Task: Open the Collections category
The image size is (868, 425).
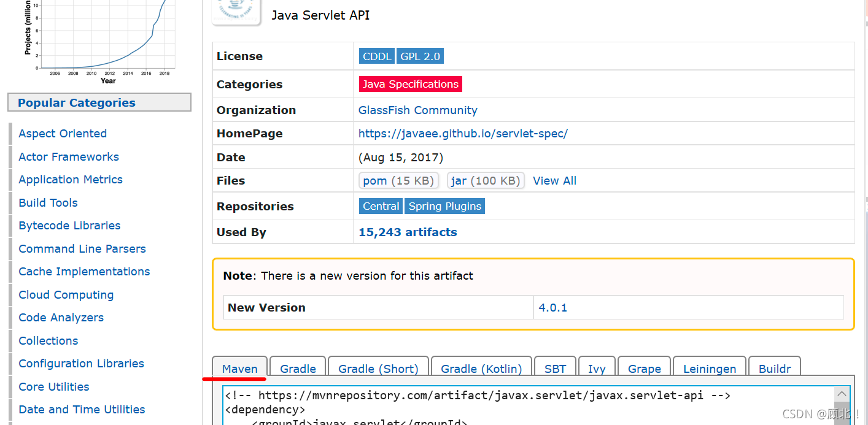Action: [x=48, y=341]
